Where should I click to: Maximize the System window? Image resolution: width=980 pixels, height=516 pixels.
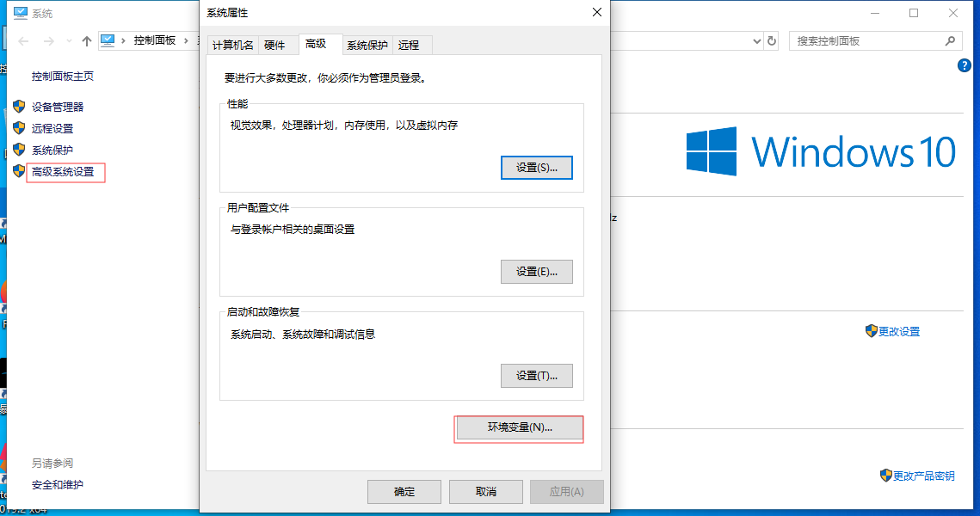[x=914, y=13]
